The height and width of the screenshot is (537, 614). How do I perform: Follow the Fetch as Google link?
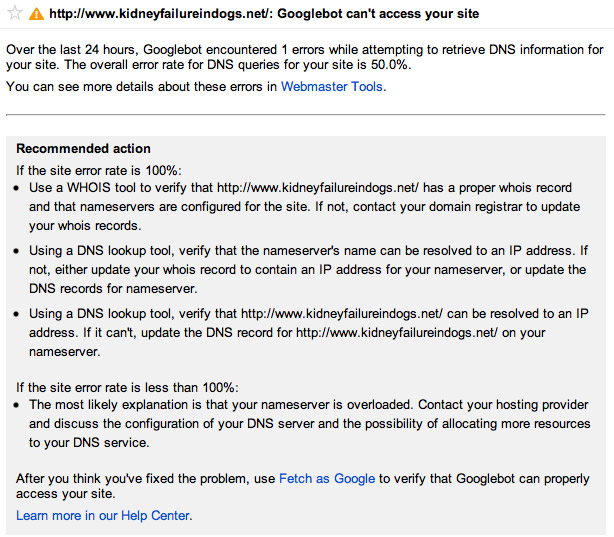point(327,479)
